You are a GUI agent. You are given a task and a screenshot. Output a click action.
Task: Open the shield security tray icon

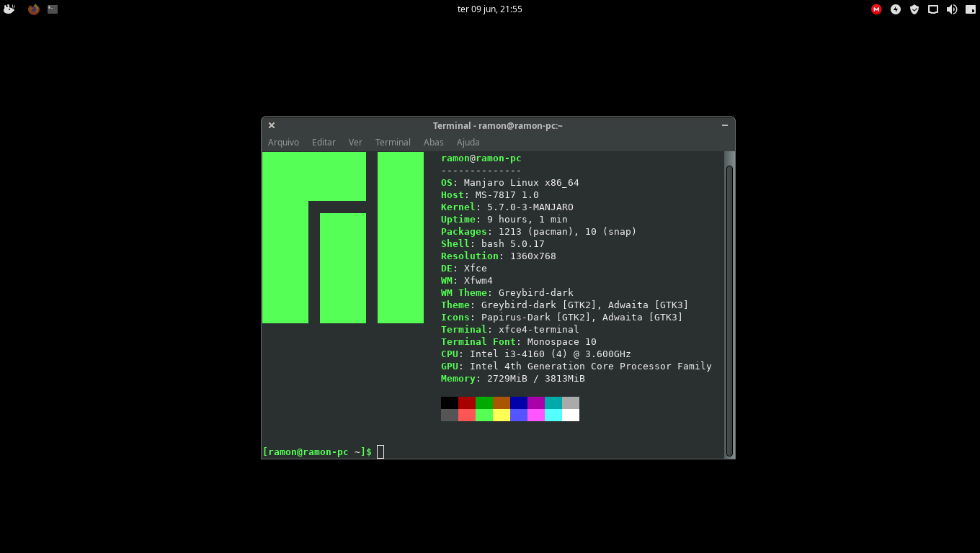914,9
